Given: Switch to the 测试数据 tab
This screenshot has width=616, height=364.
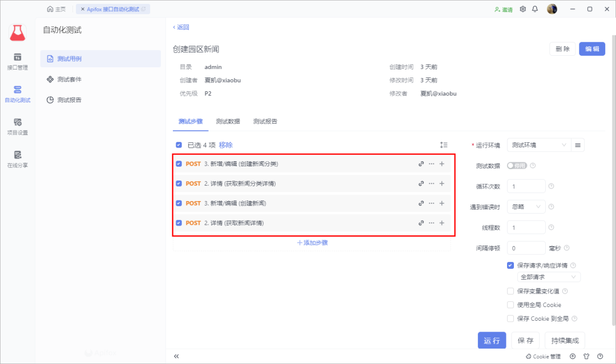Looking at the screenshot, I should tap(227, 121).
